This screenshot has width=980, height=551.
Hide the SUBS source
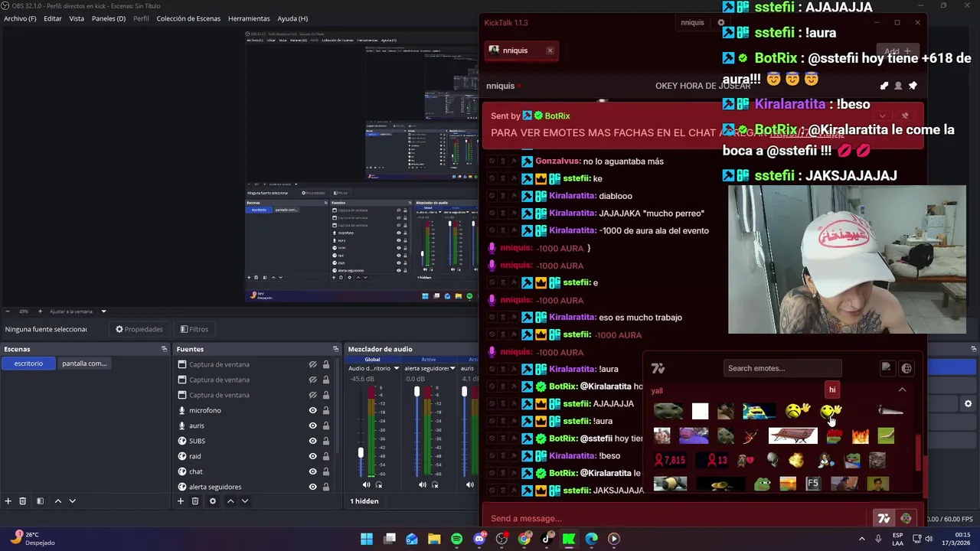tap(312, 441)
